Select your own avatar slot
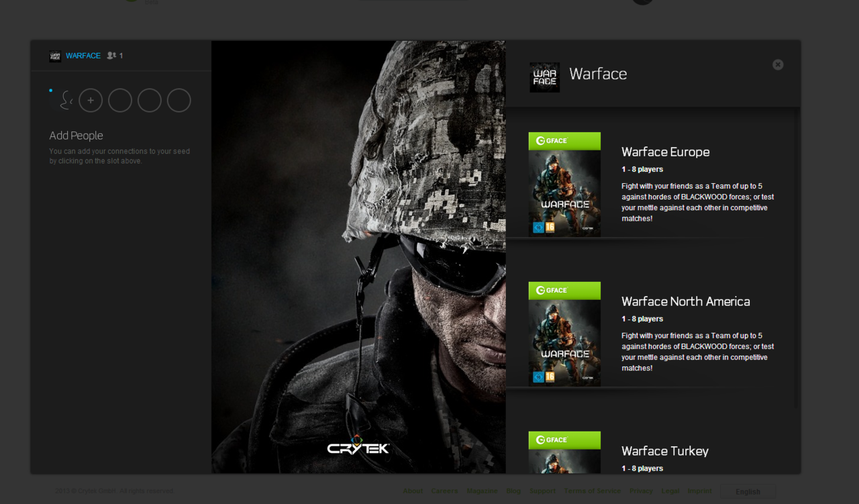 [62, 101]
